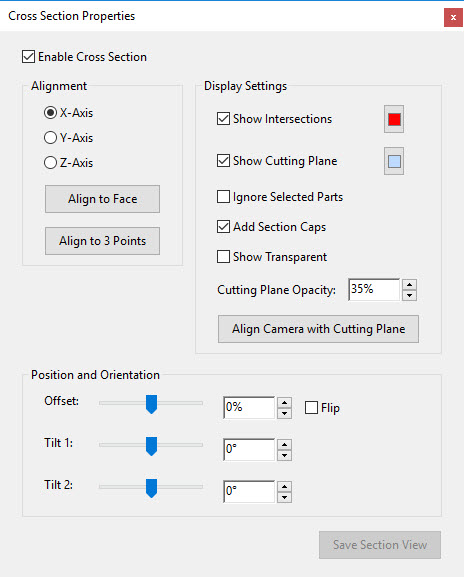
Task: Click the Offset slider handle
Action: pos(151,404)
